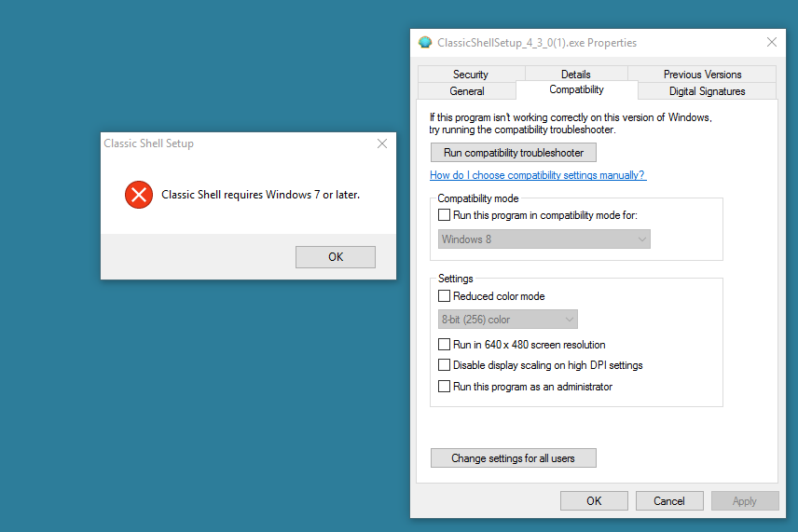
Task: Check Run in 640 x 480 screen resolution
Action: click(x=444, y=345)
